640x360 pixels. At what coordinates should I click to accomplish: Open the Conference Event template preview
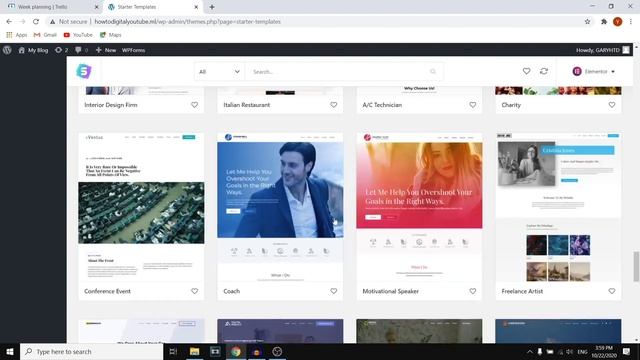click(x=141, y=207)
